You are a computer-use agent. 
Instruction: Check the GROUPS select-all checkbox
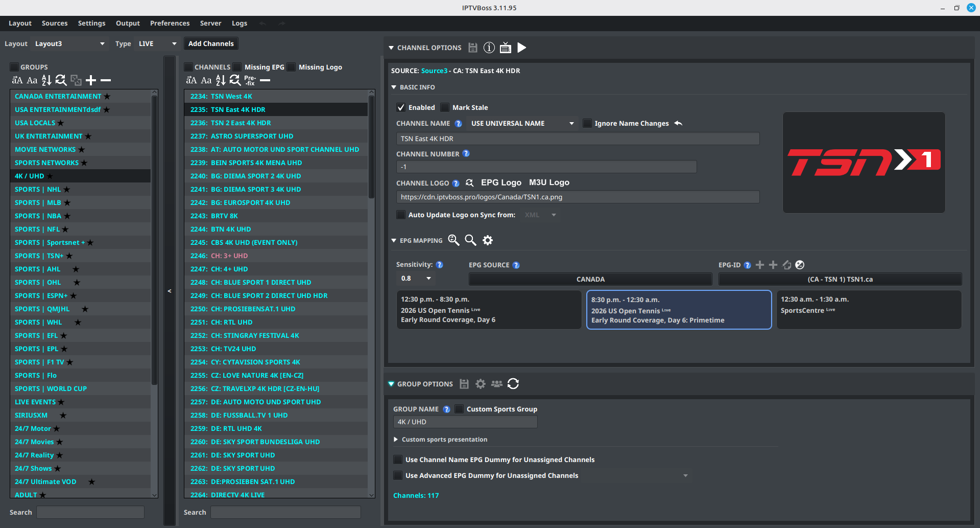pos(14,67)
